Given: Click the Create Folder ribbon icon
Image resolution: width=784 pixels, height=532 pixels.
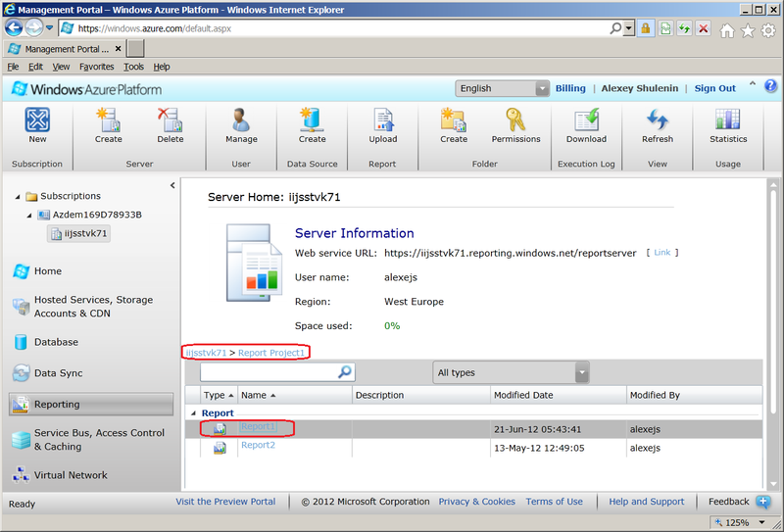Looking at the screenshot, I should point(454,120).
